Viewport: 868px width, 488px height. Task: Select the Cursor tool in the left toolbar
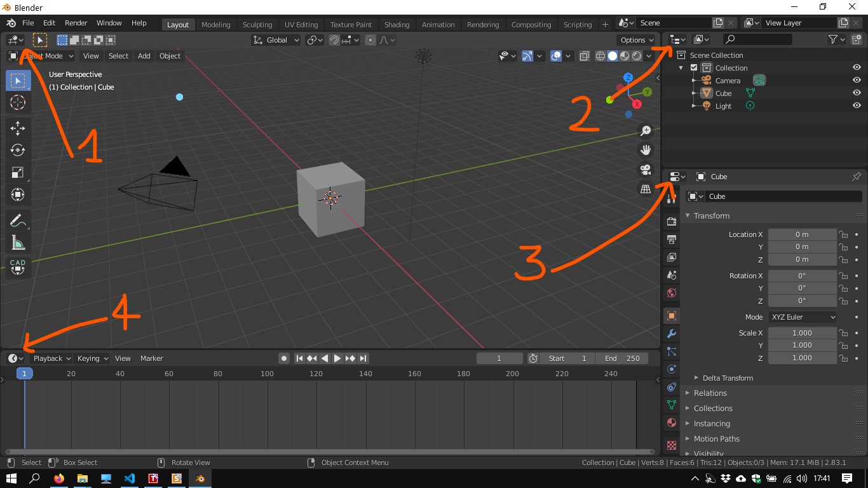click(18, 102)
